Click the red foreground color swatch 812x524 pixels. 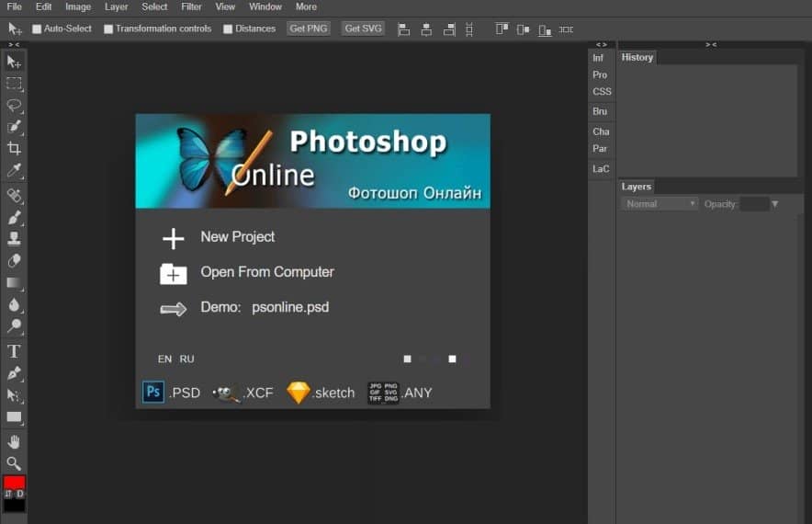point(14,483)
